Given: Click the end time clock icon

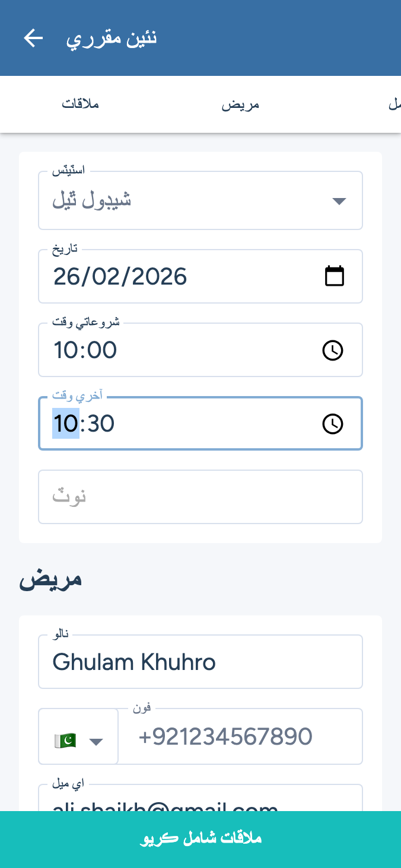Looking at the screenshot, I should [333, 424].
